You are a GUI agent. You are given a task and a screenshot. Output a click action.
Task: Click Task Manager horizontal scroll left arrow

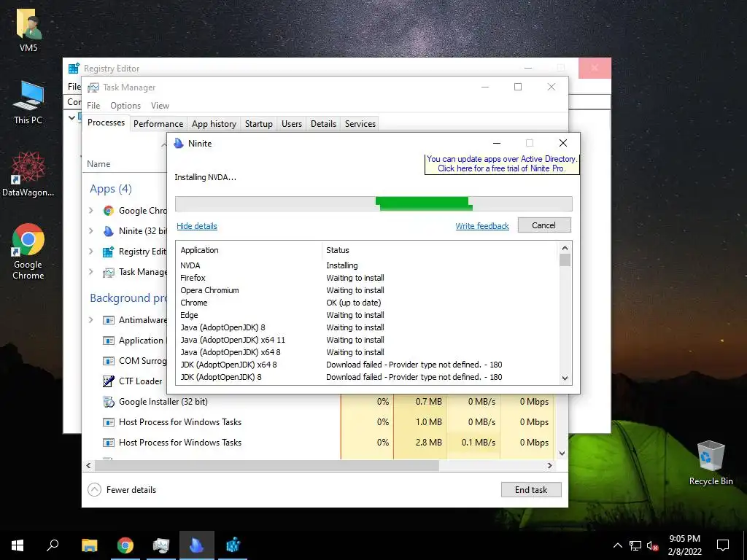tap(88, 466)
